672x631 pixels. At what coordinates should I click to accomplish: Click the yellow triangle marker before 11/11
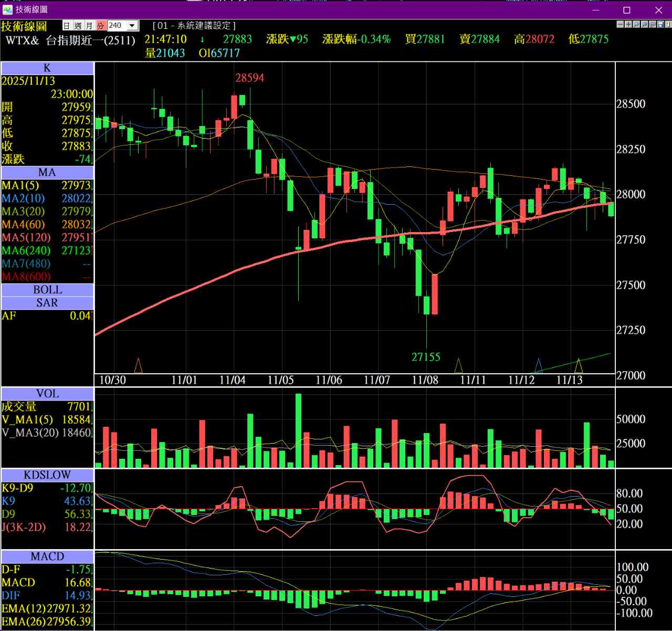[458, 365]
